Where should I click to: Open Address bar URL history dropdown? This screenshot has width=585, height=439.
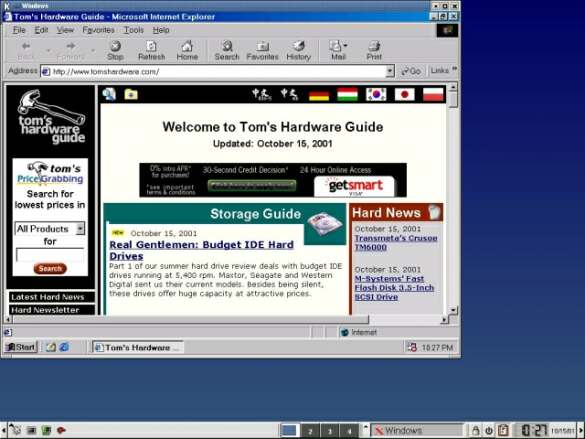click(390, 71)
